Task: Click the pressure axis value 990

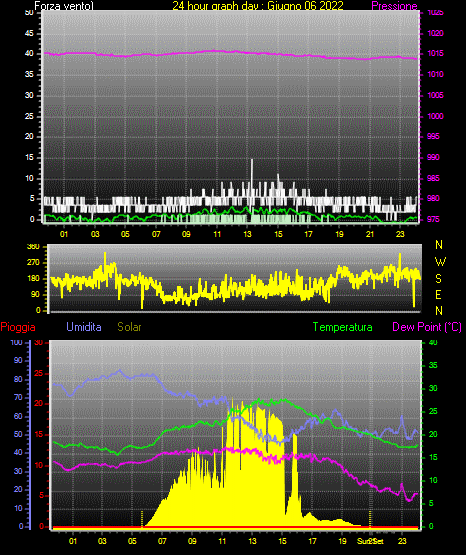Action: pos(433,157)
